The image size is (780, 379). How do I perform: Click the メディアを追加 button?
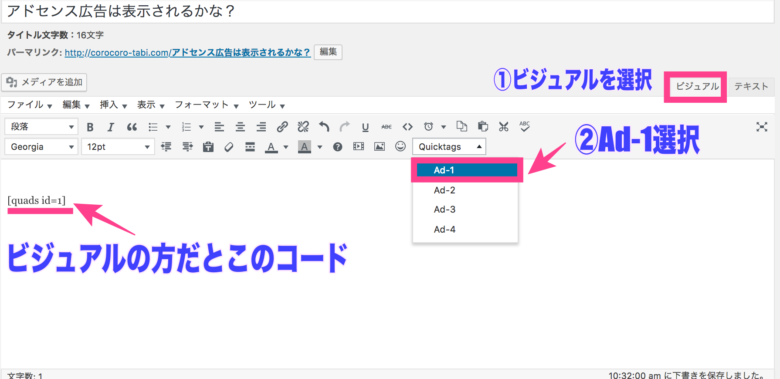44,83
